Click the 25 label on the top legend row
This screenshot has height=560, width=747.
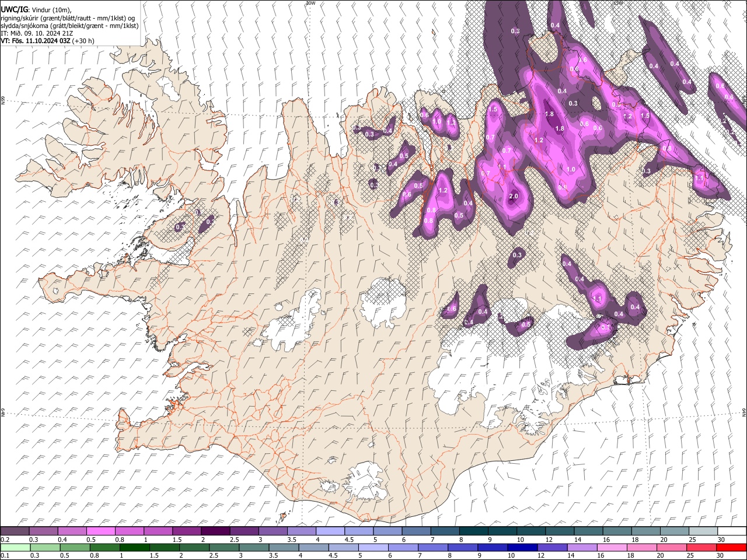[692, 540]
